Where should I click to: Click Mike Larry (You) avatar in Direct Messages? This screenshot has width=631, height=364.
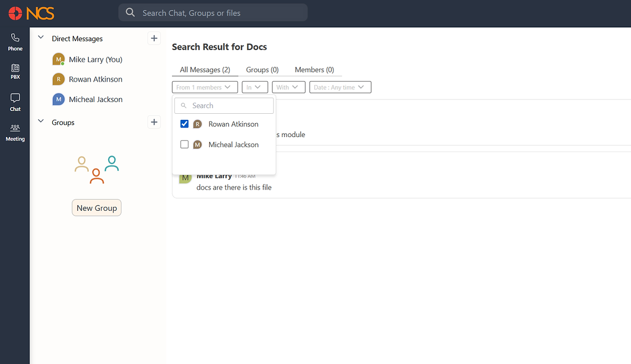(x=58, y=59)
